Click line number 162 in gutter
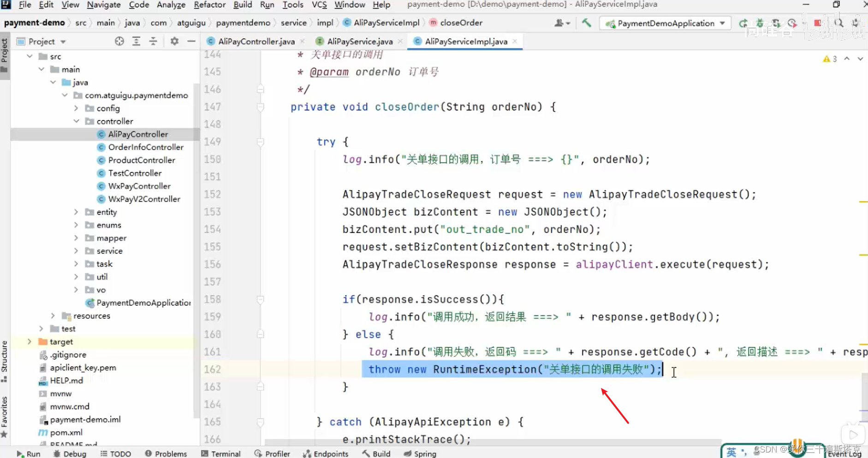 tap(213, 369)
